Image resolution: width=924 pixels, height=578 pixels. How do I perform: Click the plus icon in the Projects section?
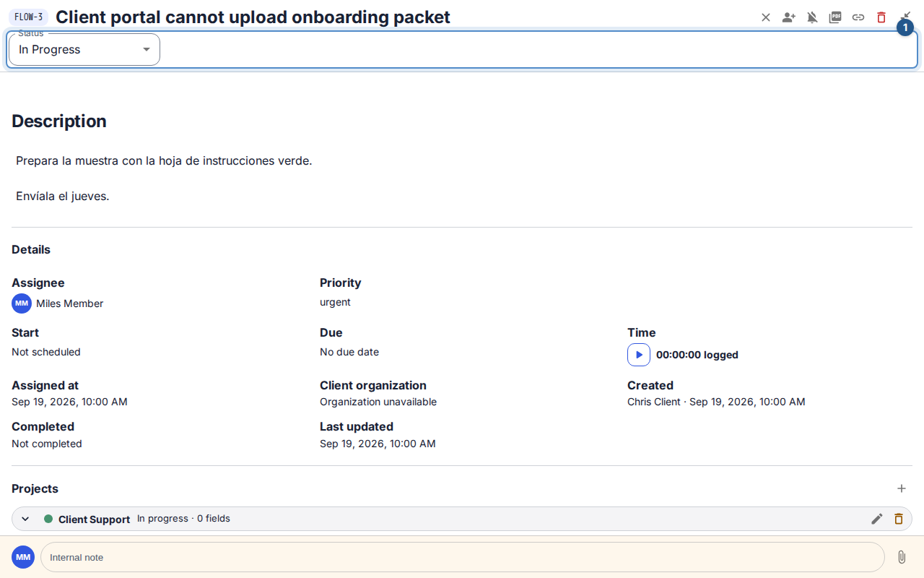[902, 488]
